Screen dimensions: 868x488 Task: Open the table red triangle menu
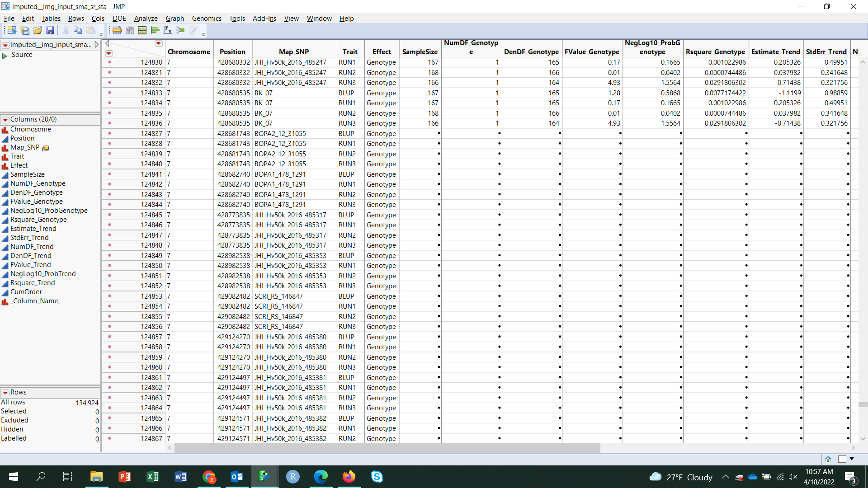click(5, 45)
